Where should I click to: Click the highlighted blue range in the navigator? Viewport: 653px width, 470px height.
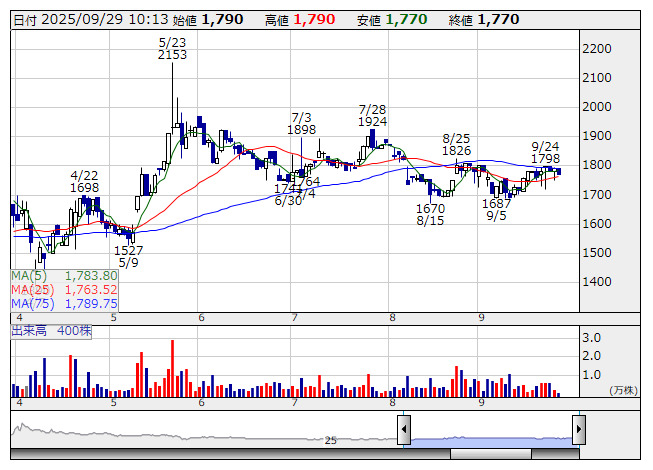[x=491, y=442]
